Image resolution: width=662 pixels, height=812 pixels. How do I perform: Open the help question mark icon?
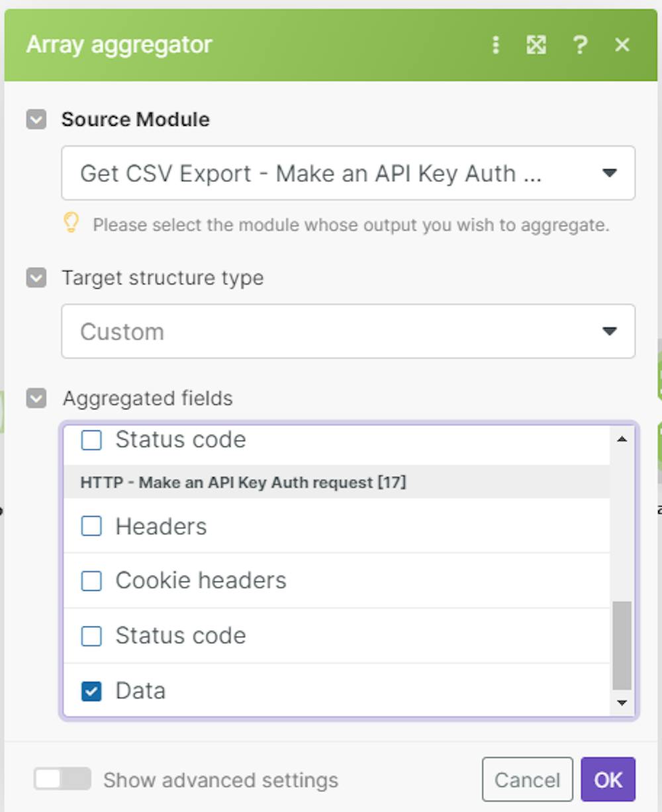[x=580, y=45]
